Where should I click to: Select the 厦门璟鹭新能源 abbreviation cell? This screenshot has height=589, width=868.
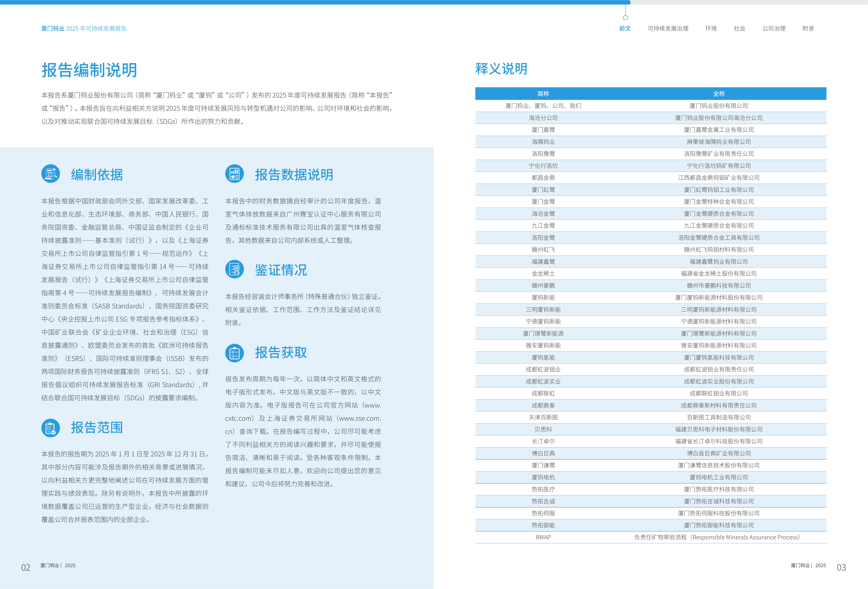(x=543, y=334)
